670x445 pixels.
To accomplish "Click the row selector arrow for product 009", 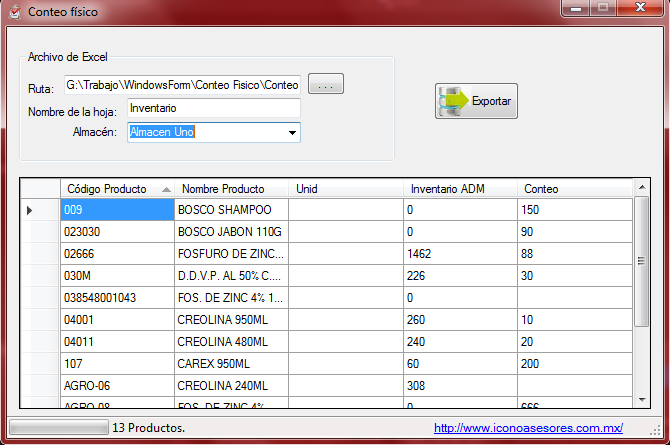I will tap(29, 210).
